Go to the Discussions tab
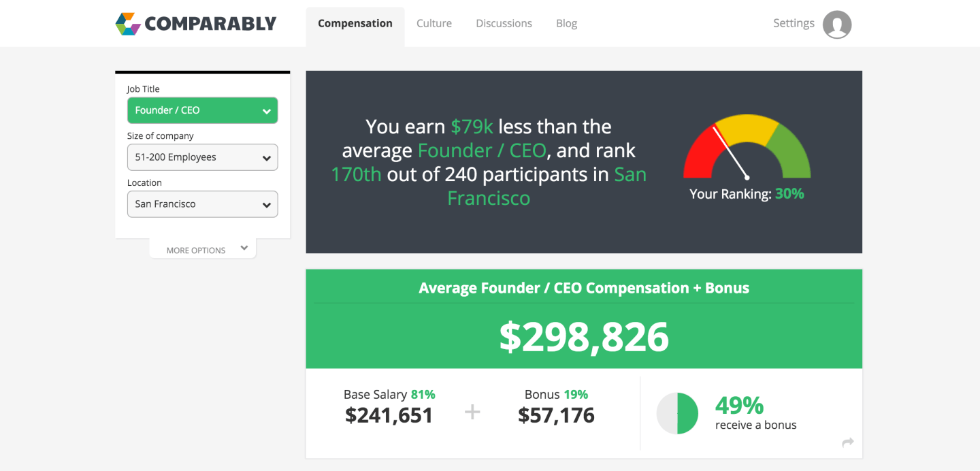 pyautogui.click(x=504, y=23)
